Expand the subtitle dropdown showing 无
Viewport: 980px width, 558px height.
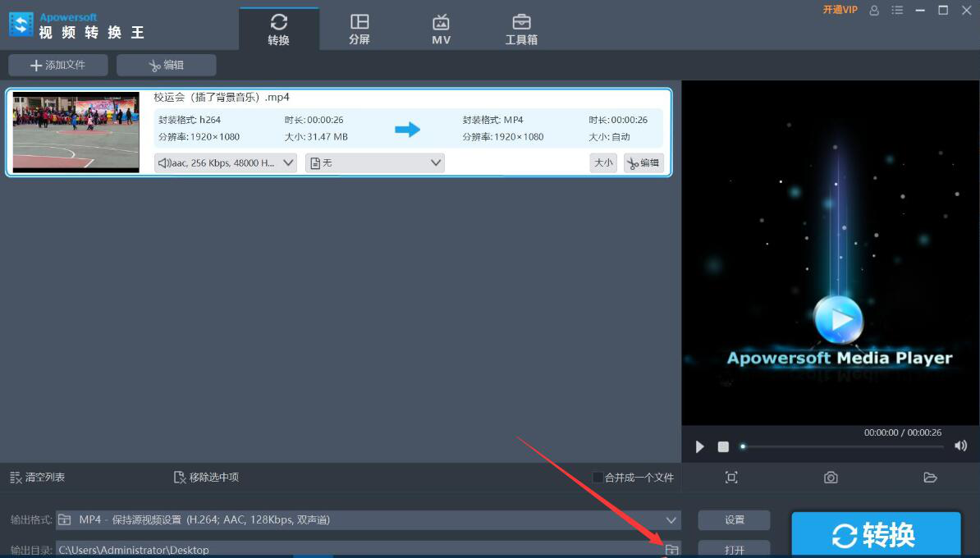pos(375,163)
